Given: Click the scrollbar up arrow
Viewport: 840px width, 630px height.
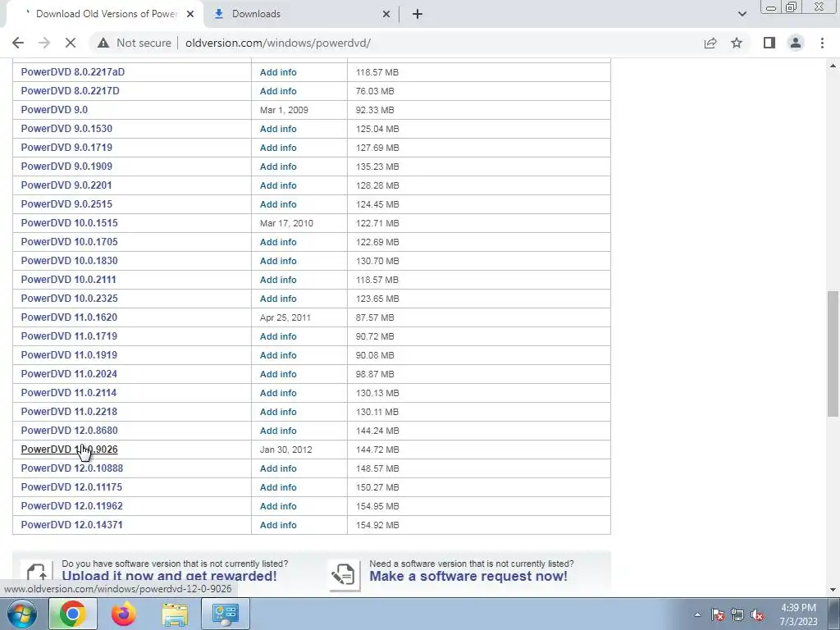Looking at the screenshot, I should coord(833,66).
